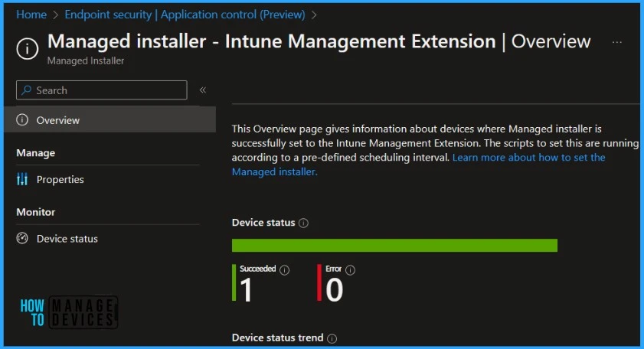The image size is (644, 349).
Task: Click the Manage section heading
Action: [x=36, y=153]
